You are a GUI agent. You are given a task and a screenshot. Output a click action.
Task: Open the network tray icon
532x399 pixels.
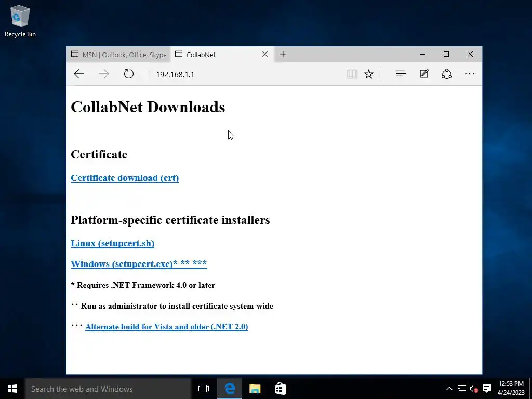[461, 389]
